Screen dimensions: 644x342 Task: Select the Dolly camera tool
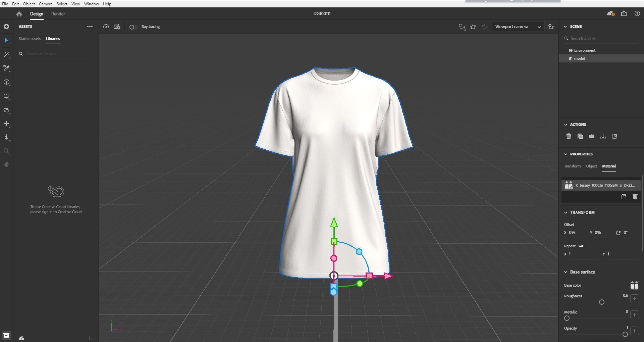[x=6, y=137]
